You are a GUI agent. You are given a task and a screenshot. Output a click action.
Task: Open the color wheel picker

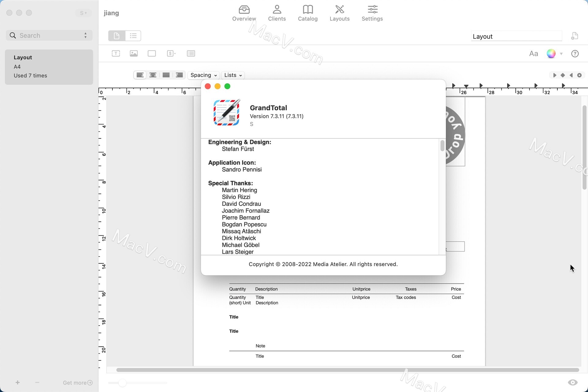(x=551, y=54)
